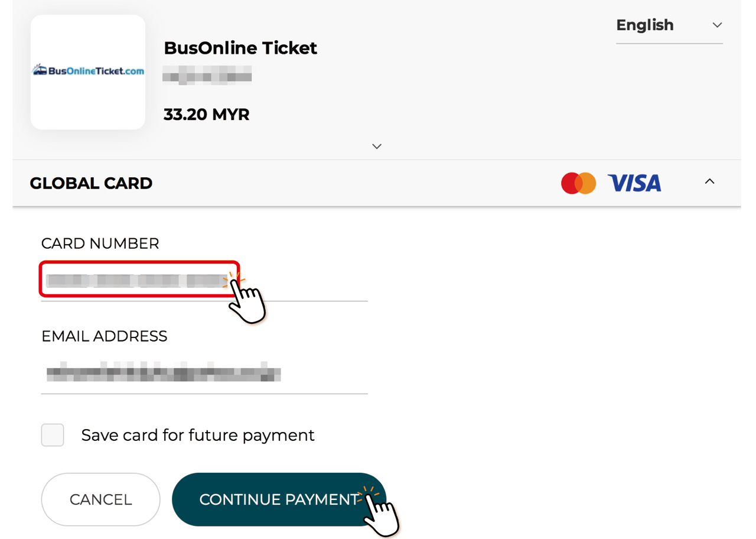The image size is (756, 539).
Task: Enable Save card for future payment checkbox
Action: 53,435
